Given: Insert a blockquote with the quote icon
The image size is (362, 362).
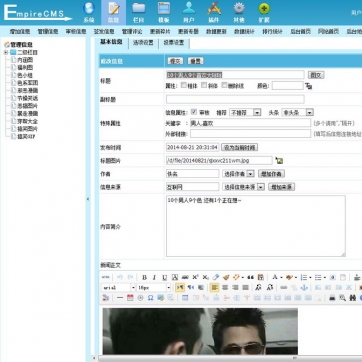Looking at the screenshot, I should 250,277.
